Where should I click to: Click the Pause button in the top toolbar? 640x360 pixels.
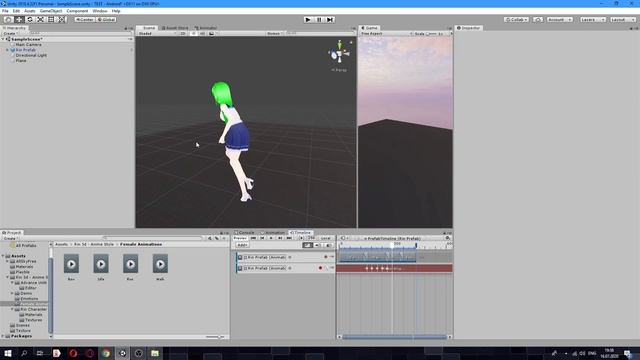(x=319, y=20)
